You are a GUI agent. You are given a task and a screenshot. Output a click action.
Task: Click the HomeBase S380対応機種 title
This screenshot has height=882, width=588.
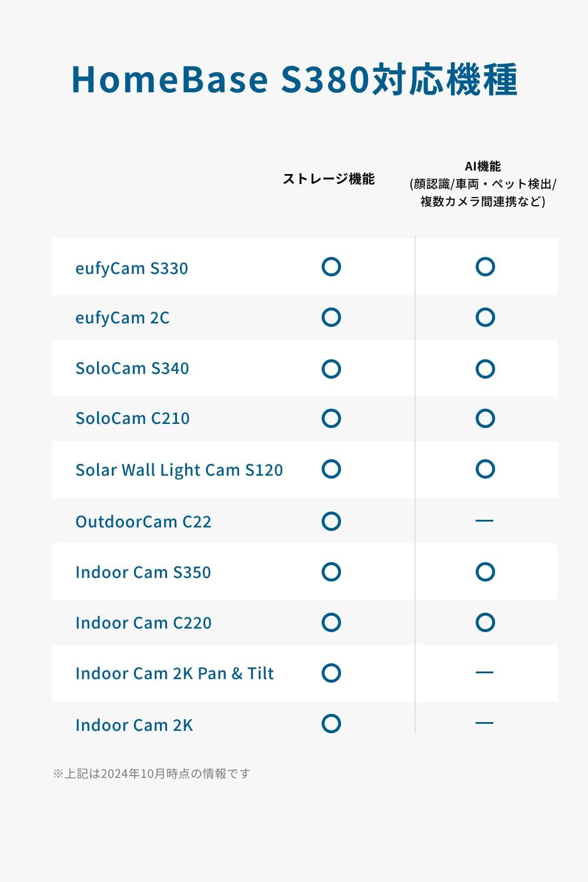point(294,79)
